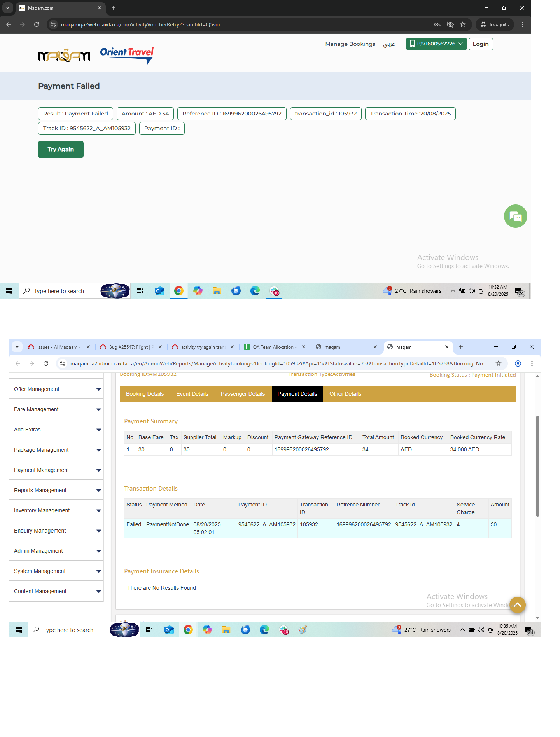Expand Payment Management in the sidebar
Viewport: 560px width, 737px height.
click(56, 470)
